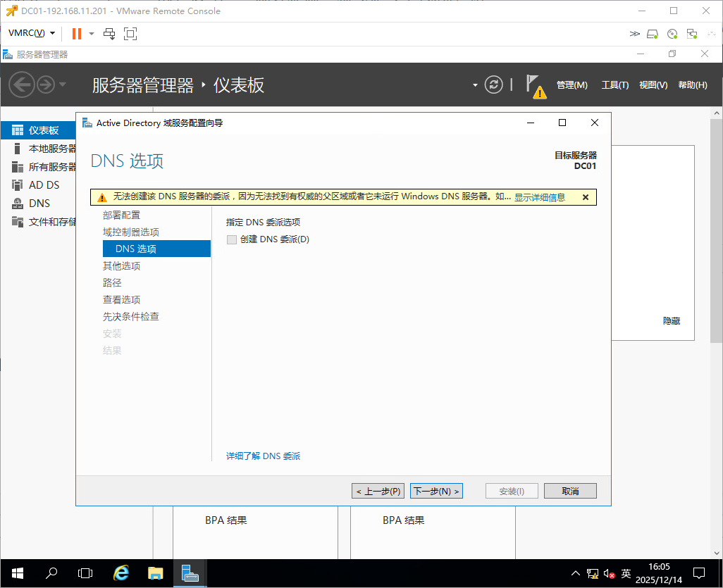Select DNS in the sidebar
Image resolution: width=723 pixels, height=588 pixels.
click(38, 204)
